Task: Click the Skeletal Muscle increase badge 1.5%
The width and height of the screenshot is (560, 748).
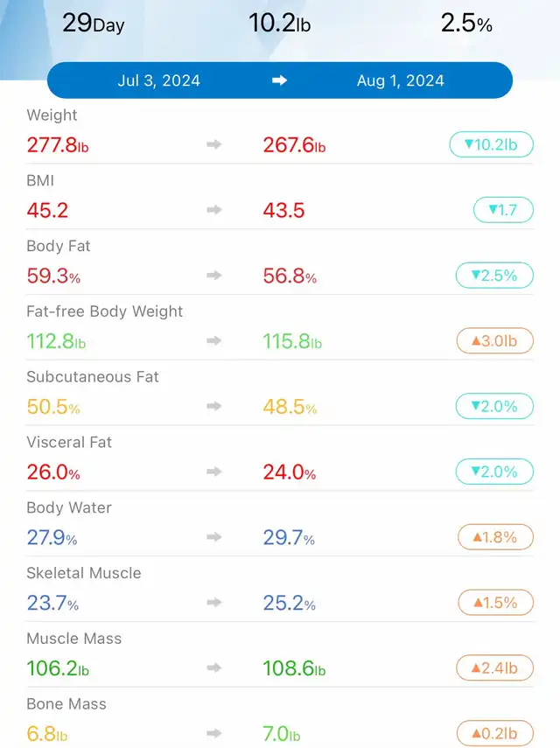Action: pos(494,603)
